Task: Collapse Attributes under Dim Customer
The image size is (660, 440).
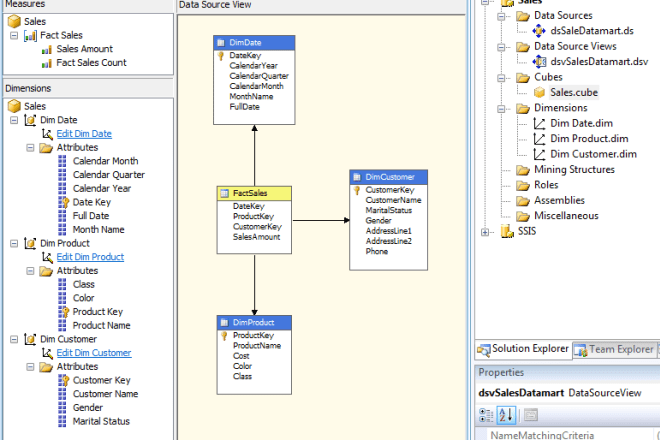Action: tap(30, 367)
